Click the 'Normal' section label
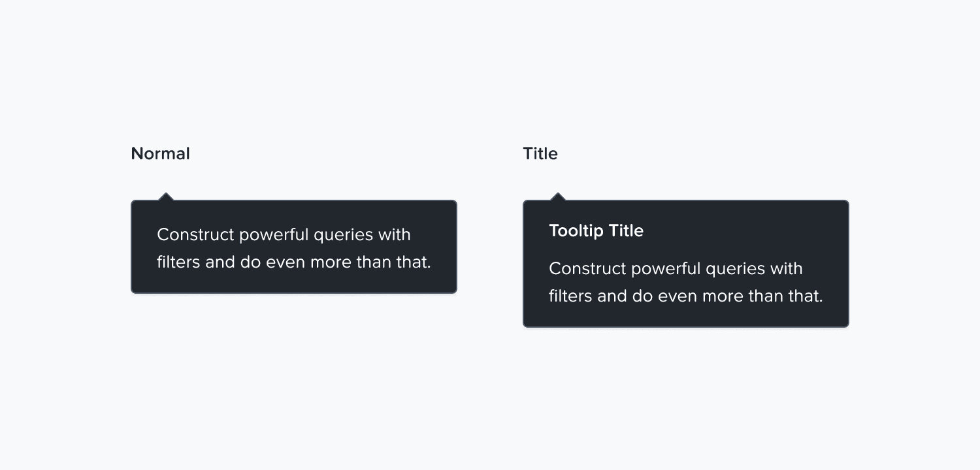Viewport: 980px width, 470px height. click(x=160, y=153)
